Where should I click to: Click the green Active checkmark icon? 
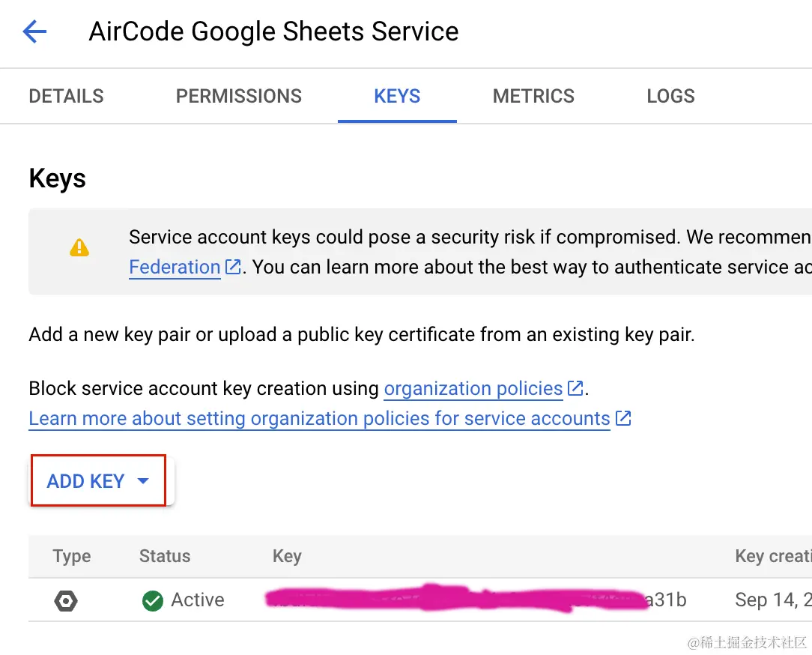point(153,600)
